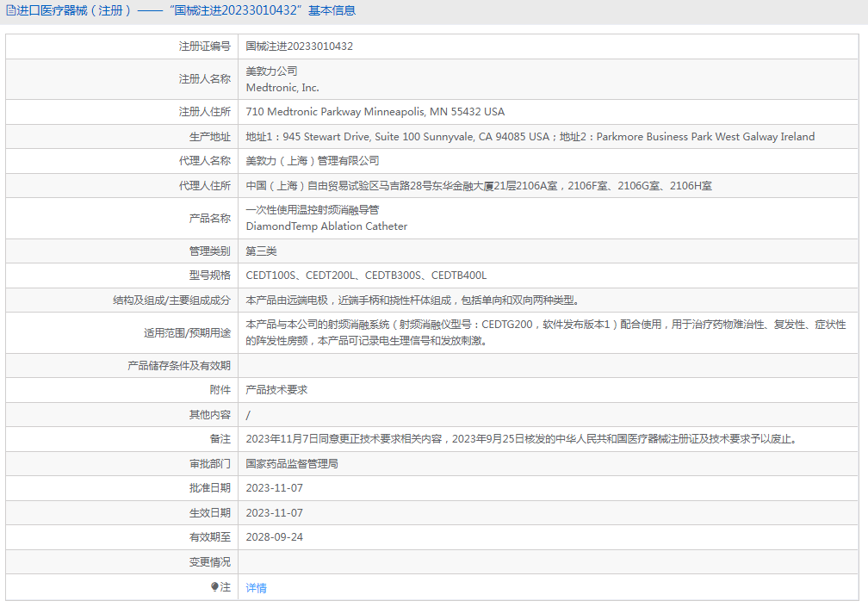This screenshot has height=607, width=868.
Task: Click the 有效期至 label
Action: click(x=210, y=537)
